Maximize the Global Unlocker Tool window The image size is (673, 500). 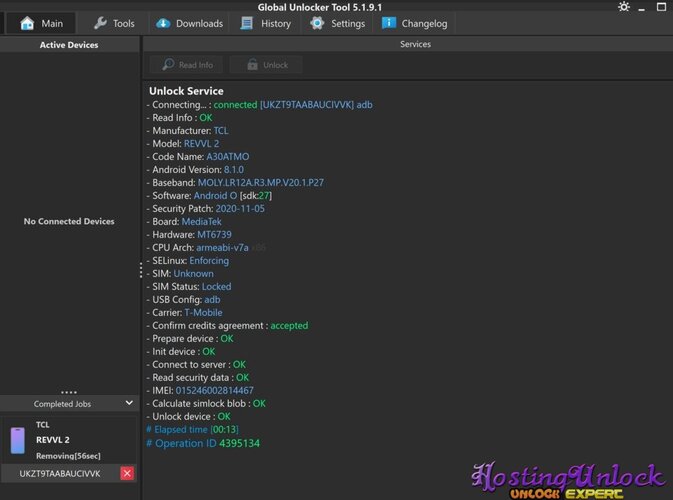tap(661, 7)
